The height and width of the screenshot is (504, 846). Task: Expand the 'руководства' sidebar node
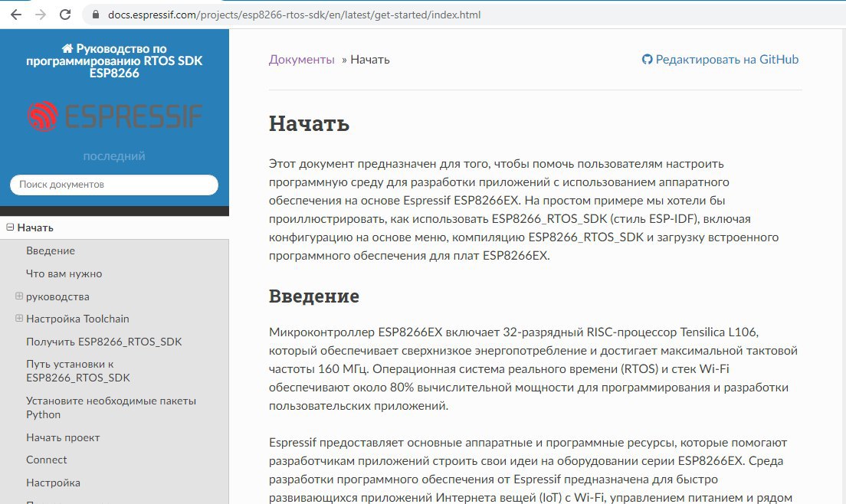(19, 296)
